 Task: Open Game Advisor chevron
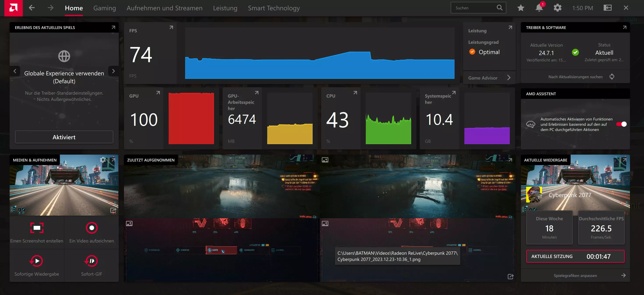coord(509,78)
